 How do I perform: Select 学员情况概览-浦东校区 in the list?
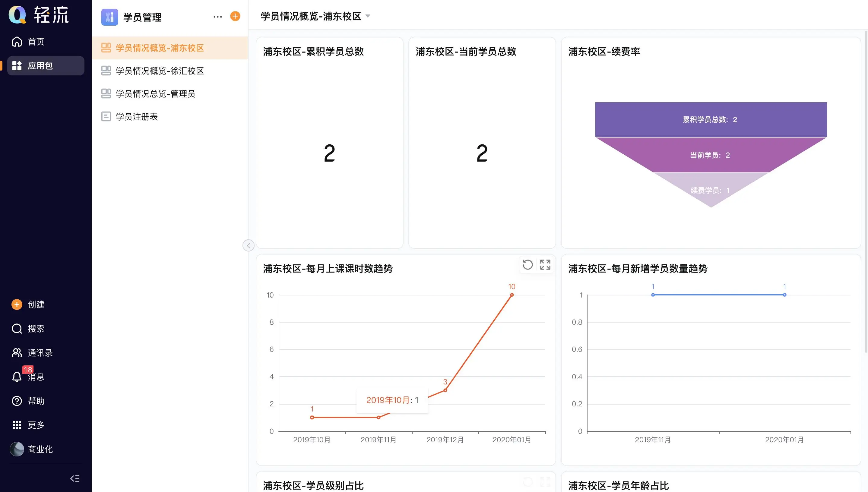coord(170,48)
